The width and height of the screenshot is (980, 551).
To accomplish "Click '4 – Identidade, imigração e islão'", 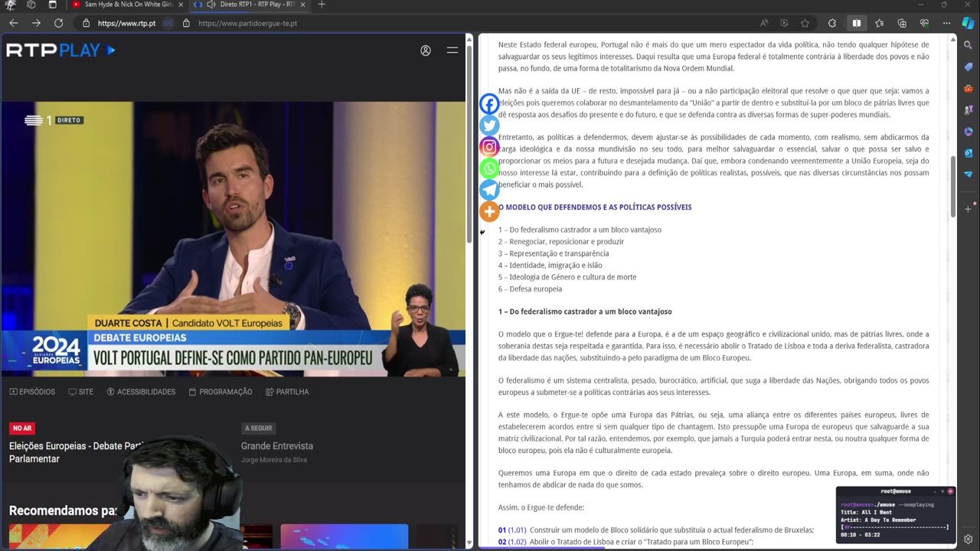I will point(550,266).
